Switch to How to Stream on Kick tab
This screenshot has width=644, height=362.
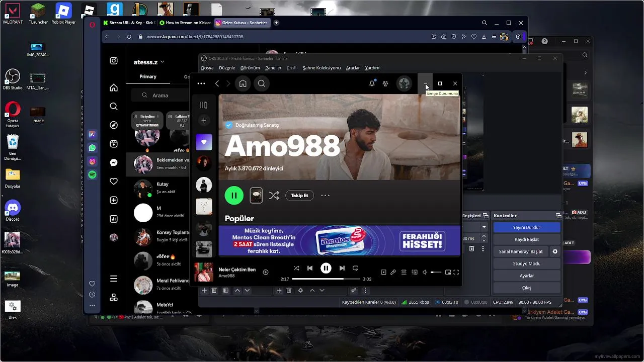[185, 23]
